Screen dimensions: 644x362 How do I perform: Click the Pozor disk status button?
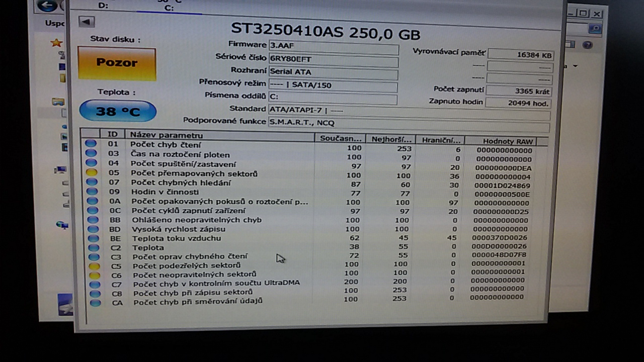click(117, 63)
